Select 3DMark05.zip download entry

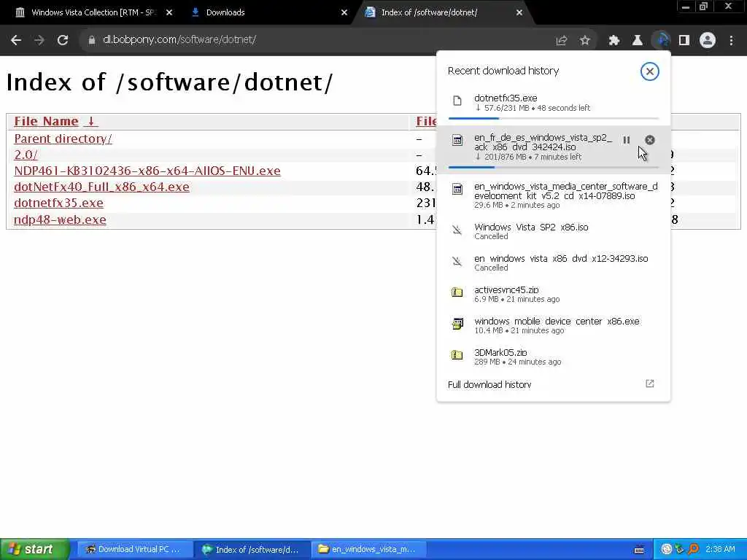(x=553, y=357)
